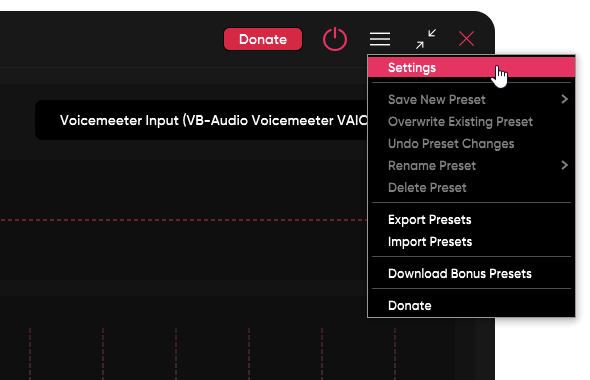Expand the Save New Preset submenu arrow
The width and height of the screenshot is (590, 380).
(x=564, y=99)
